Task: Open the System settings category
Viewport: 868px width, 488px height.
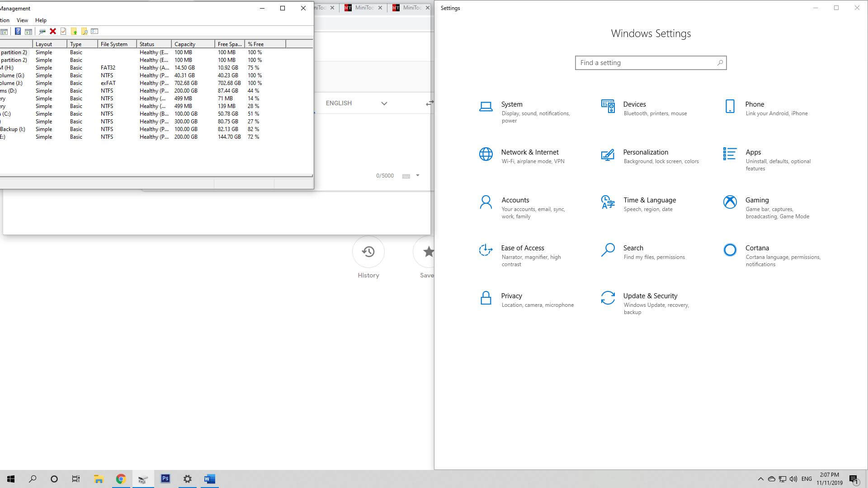Action: pos(527,112)
